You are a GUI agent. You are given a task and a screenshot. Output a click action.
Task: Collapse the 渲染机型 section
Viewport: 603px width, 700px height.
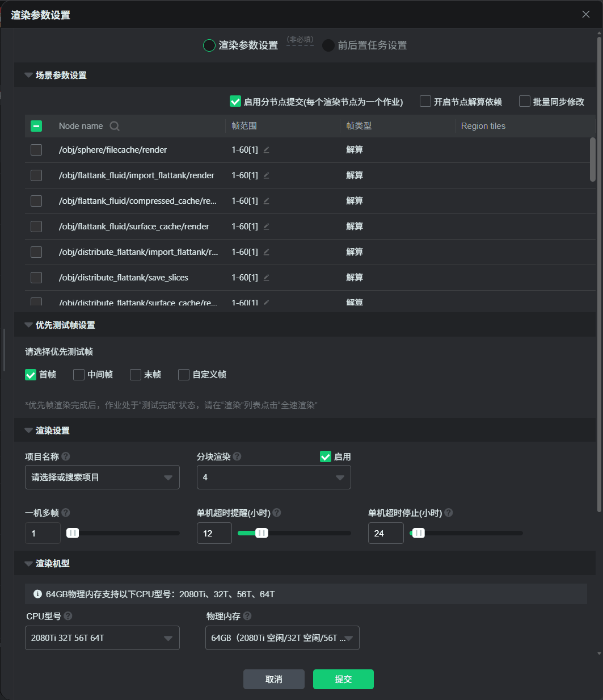(x=28, y=563)
